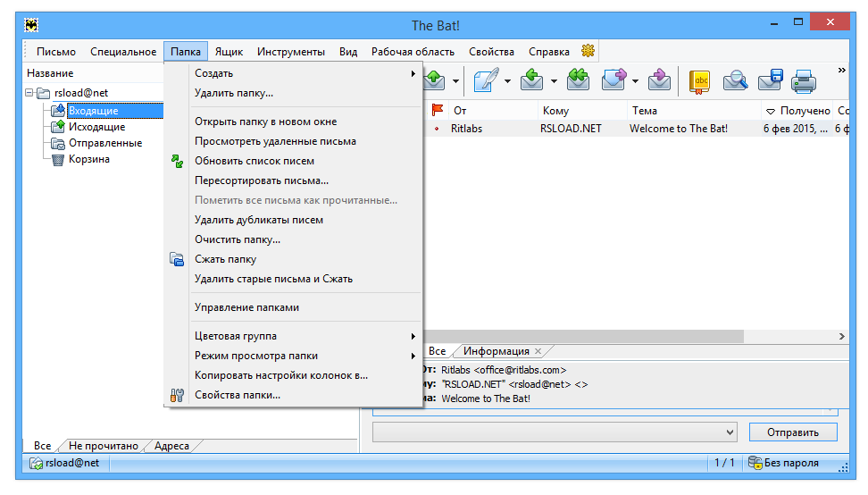Switch to the Адреса tab
Viewport: 868px width, 495px height.
[x=171, y=446]
